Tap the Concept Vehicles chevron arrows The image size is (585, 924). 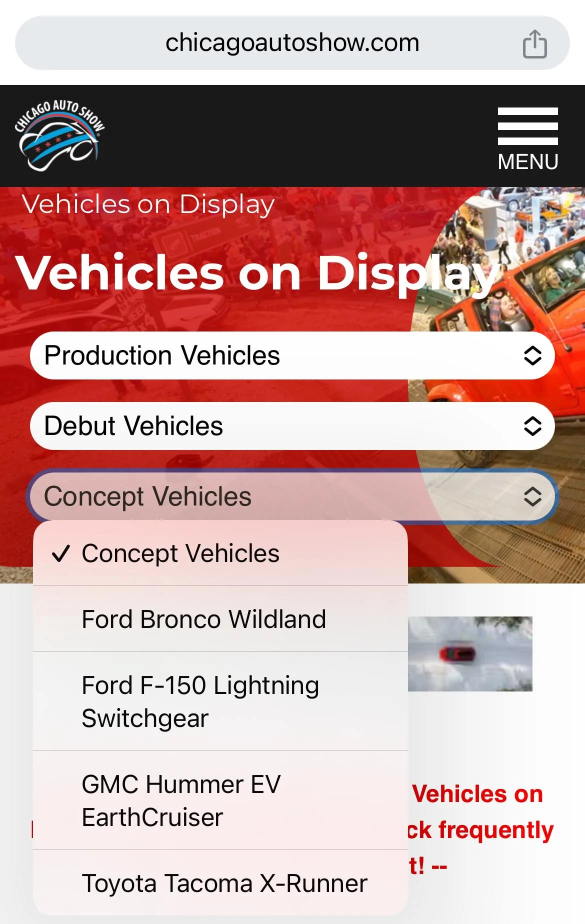532,496
